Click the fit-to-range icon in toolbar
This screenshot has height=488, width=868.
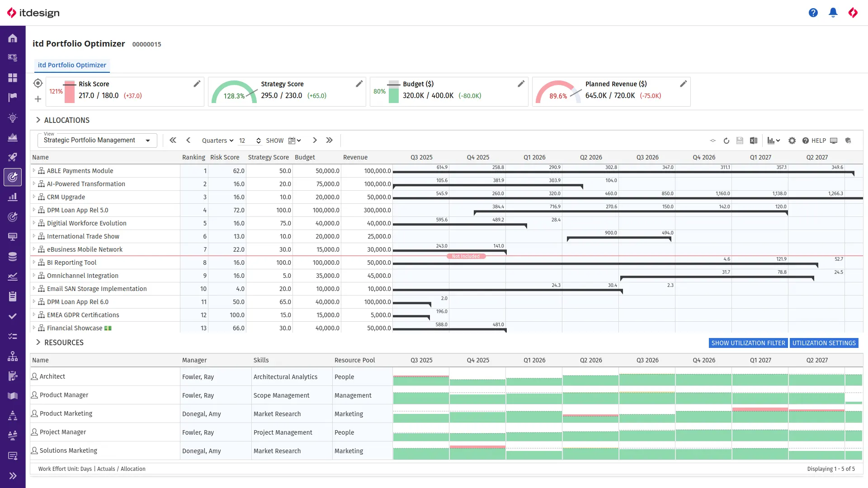pos(713,141)
